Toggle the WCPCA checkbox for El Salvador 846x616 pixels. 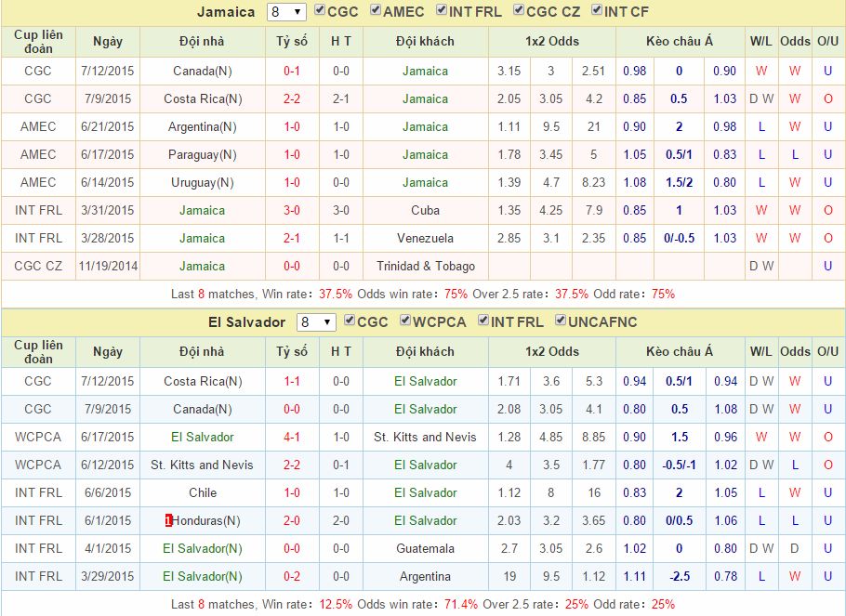click(x=405, y=321)
